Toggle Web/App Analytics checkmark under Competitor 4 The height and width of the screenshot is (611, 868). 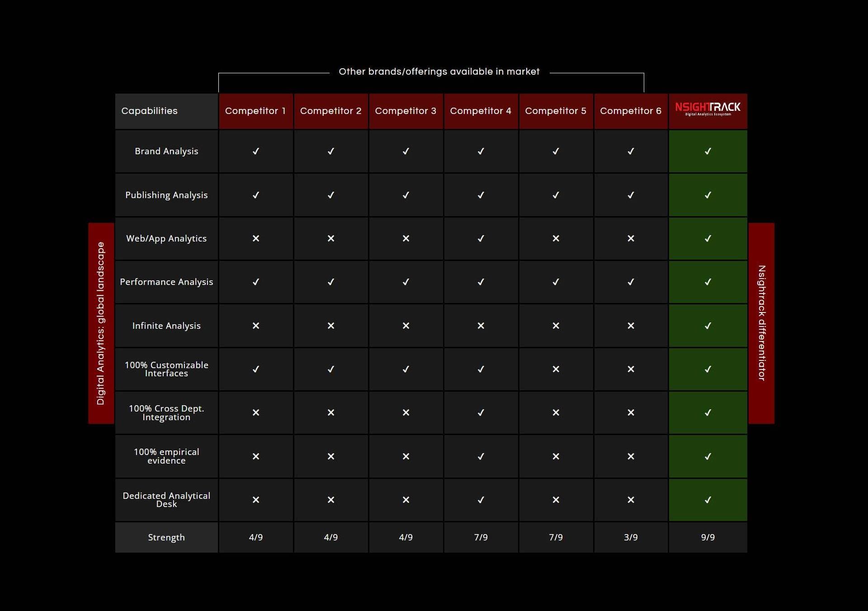click(x=481, y=238)
